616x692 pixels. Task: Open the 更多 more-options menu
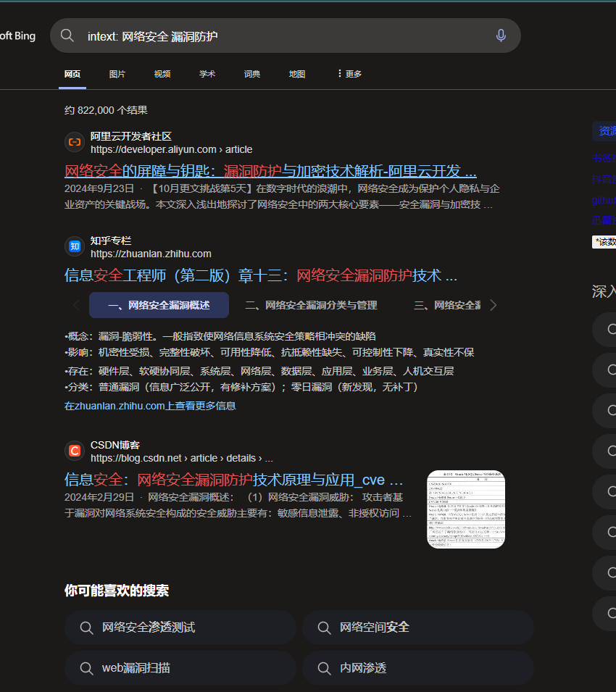(x=349, y=74)
